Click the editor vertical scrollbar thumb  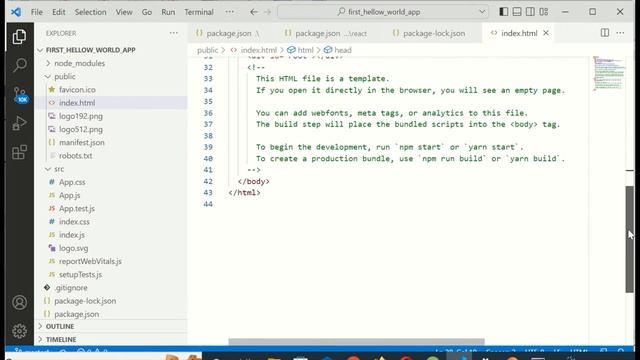click(629, 239)
